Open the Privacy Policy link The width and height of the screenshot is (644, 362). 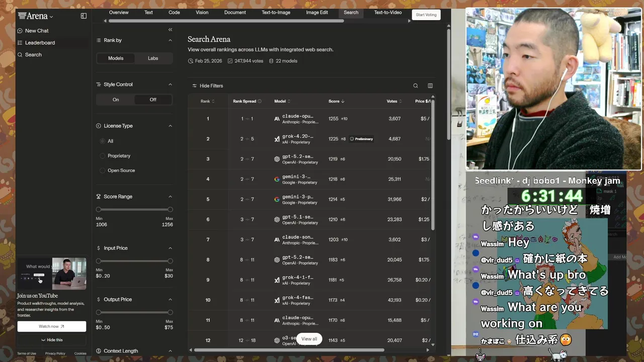tap(55, 353)
